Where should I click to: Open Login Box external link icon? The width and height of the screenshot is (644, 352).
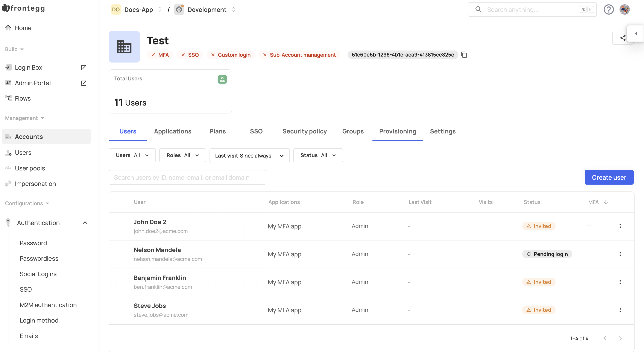84,68
